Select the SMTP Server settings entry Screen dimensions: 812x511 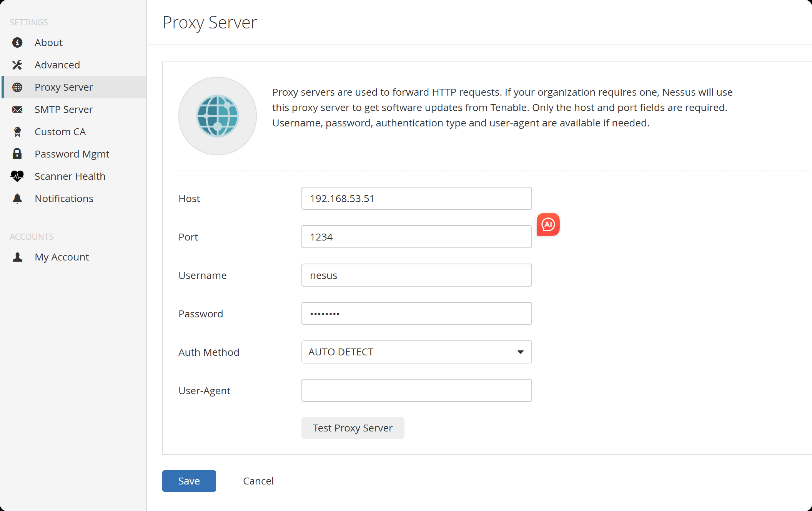click(63, 109)
